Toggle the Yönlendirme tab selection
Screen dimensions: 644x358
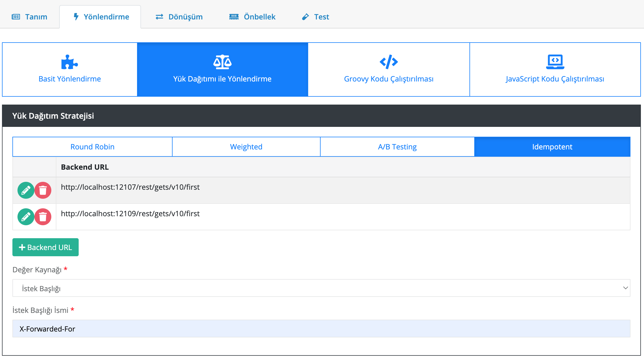click(100, 17)
